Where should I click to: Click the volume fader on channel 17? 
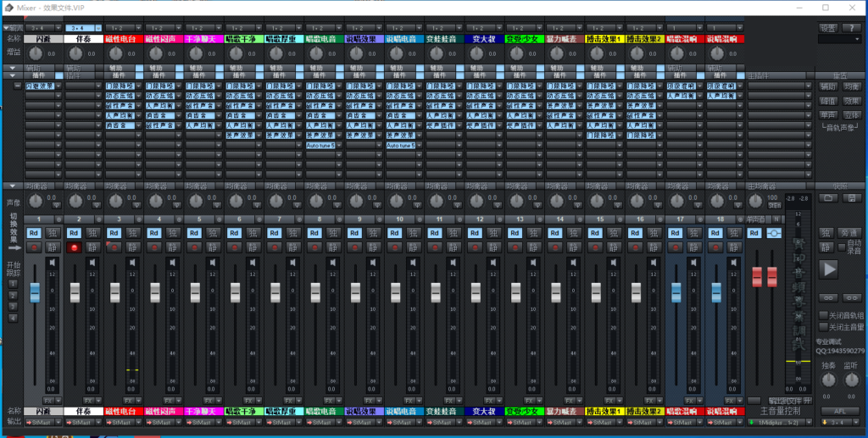tap(676, 291)
